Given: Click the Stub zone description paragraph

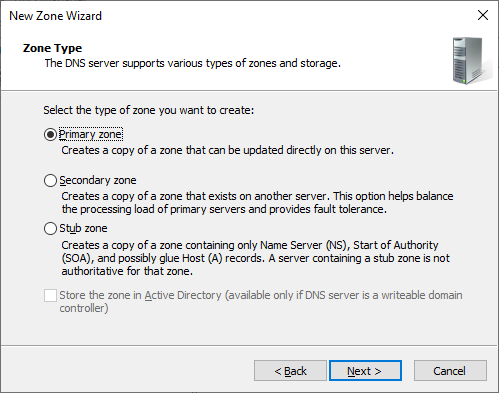Looking at the screenshot, I should [x=255, y=258].
